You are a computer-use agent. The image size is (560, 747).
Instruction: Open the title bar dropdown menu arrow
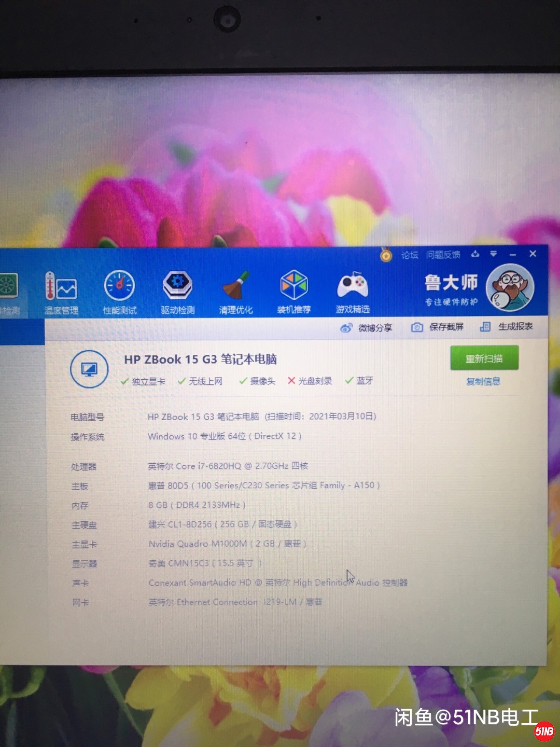click(493, 254)
